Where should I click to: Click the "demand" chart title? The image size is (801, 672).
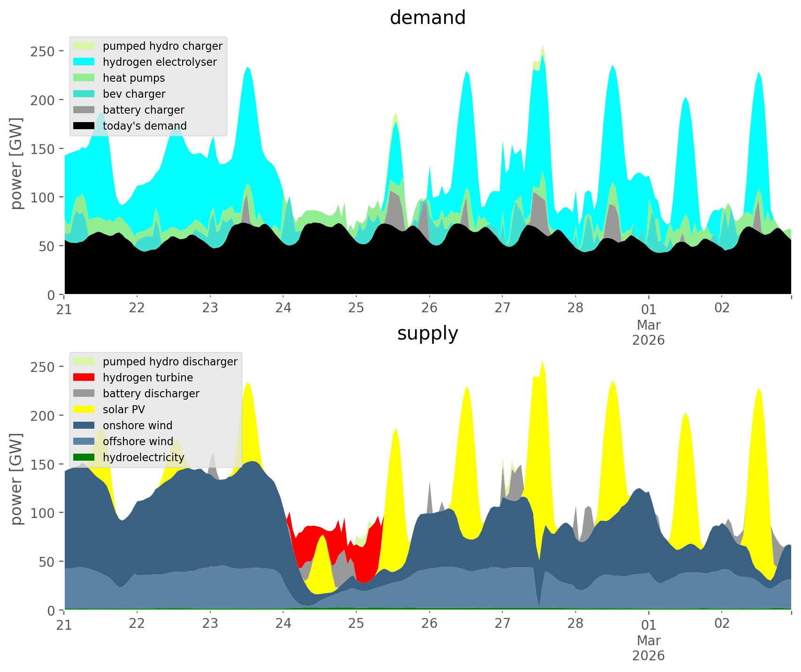point(427,18)
